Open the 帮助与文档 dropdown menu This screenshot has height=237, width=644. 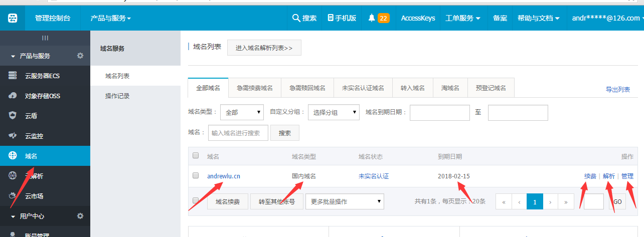point(539,18)
